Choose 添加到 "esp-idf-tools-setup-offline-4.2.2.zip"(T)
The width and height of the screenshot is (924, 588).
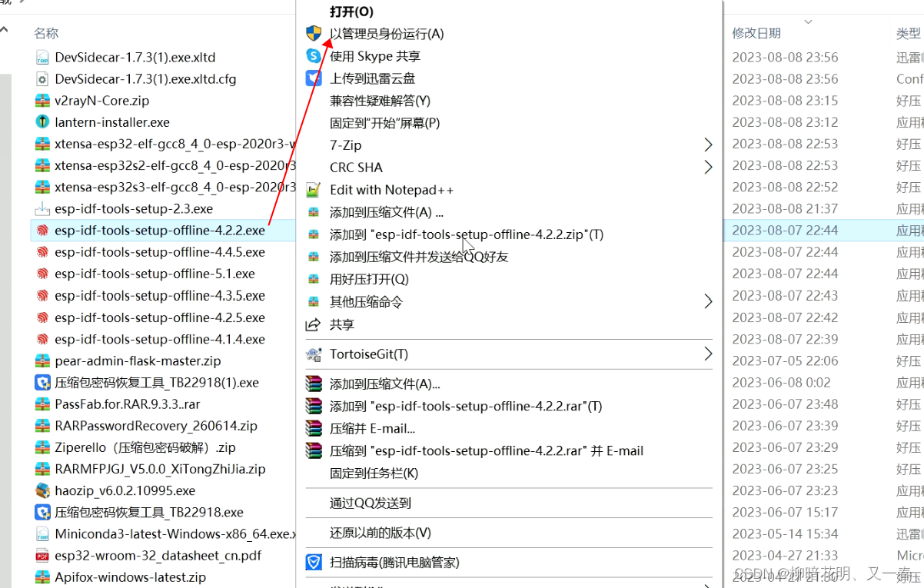[x=467, y=234]
